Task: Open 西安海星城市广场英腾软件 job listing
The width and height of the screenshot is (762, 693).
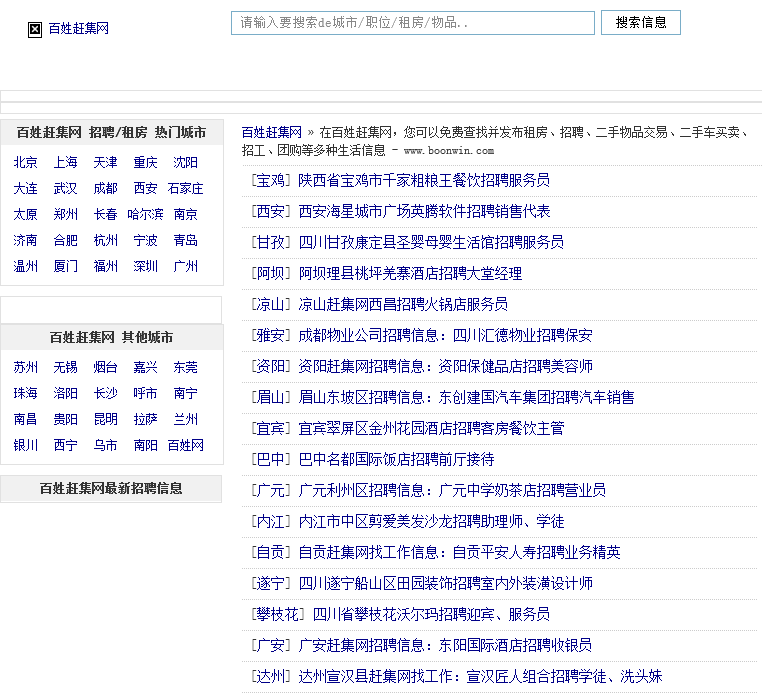Action: 424,211
